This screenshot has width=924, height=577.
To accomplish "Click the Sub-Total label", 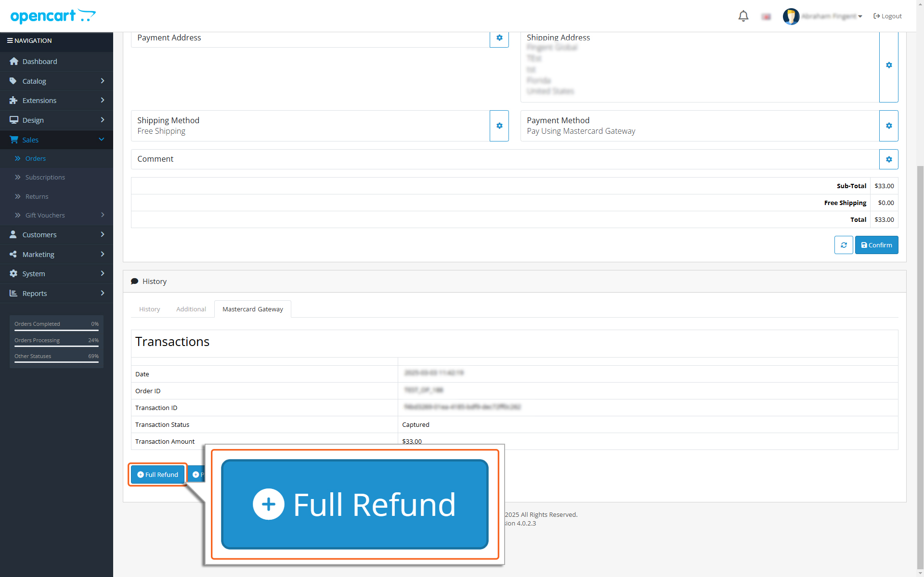I will (x=851, y=186).
